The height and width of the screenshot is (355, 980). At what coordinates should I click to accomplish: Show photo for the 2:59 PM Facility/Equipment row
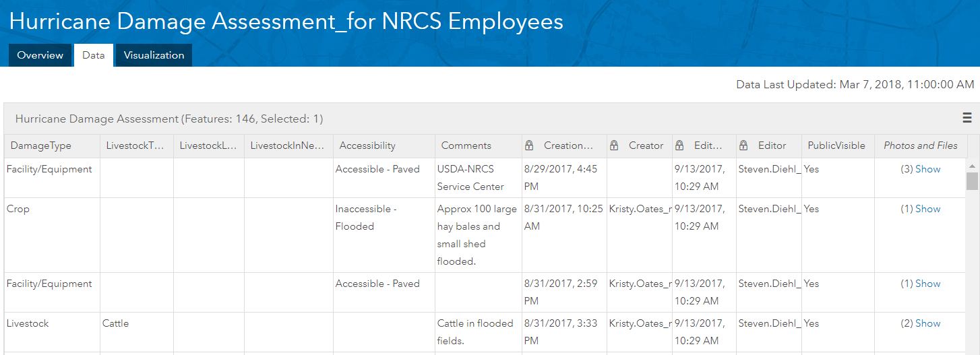(x=927, y=284)
